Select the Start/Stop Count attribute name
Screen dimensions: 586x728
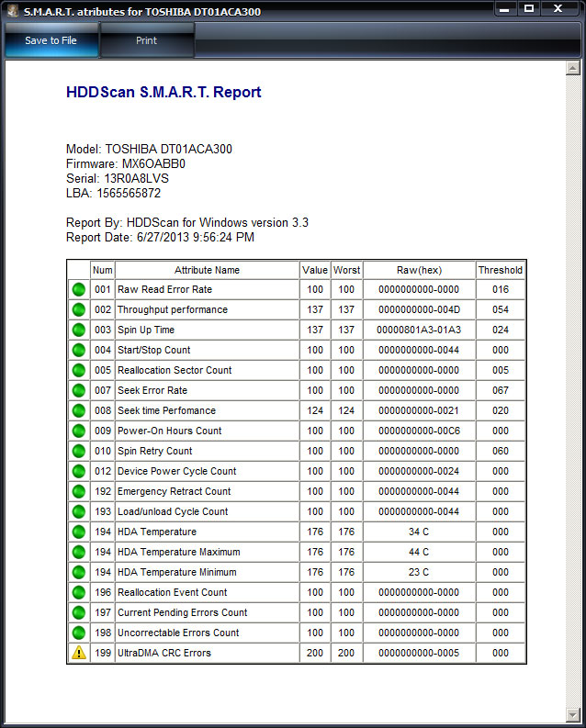pos(153,350)
